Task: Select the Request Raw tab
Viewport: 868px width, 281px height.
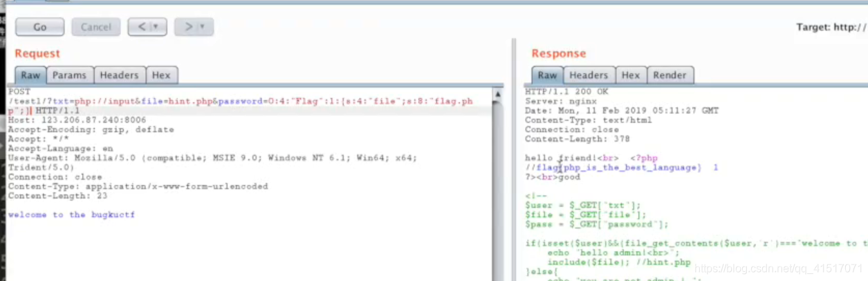Action: coord(30,75)
